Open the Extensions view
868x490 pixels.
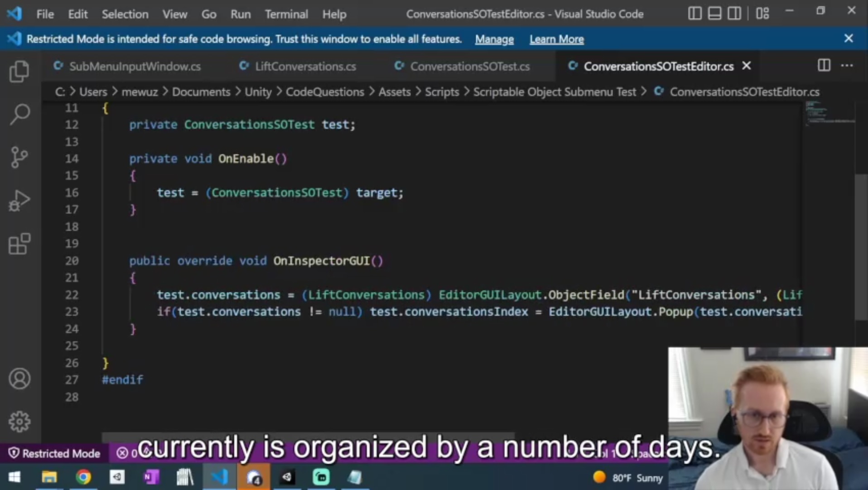(19, 244)
